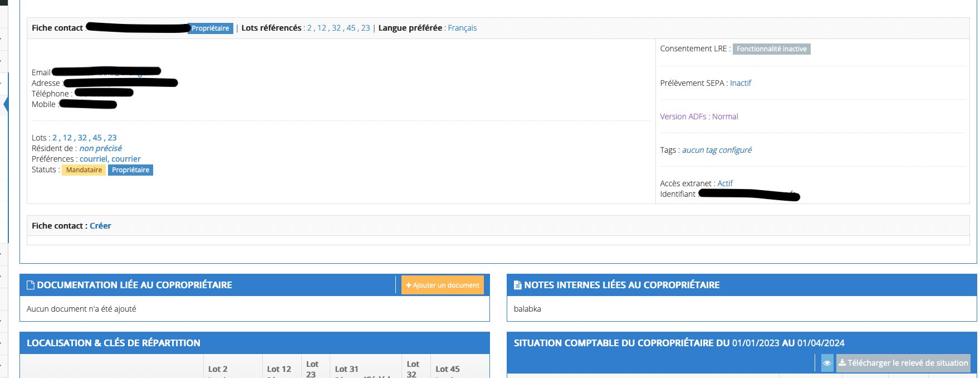
Task: Click Créer to create a contact sheet
Action: tap(100, 226)
